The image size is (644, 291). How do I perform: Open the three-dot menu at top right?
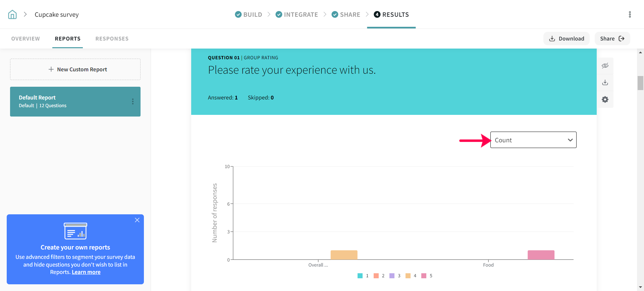[630, 14]
